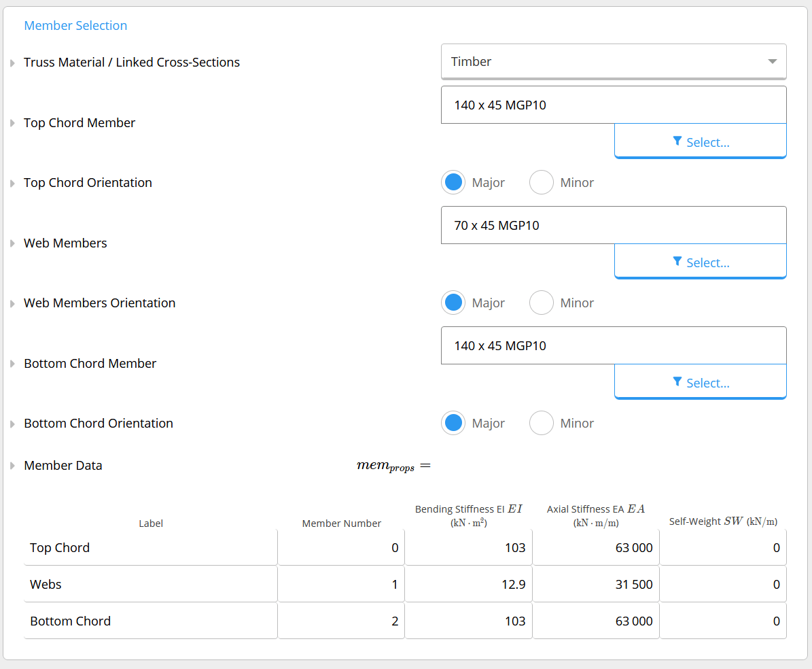Select Major for Top Chord Orientation
The height and width of the screenshot is (669, 812).
[x=453, y=182]
